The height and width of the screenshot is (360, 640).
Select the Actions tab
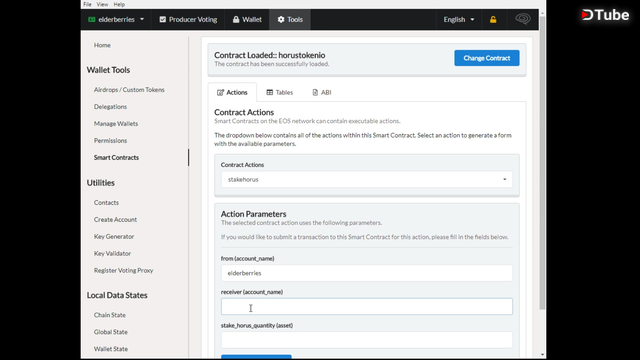click(x=232, y=93)
